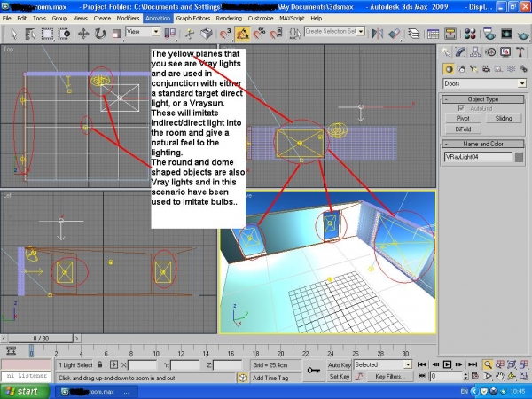Click the Mirror tool icon
Image resolution: width=532 pixels, height=399 pixels.
pos(378,34)
